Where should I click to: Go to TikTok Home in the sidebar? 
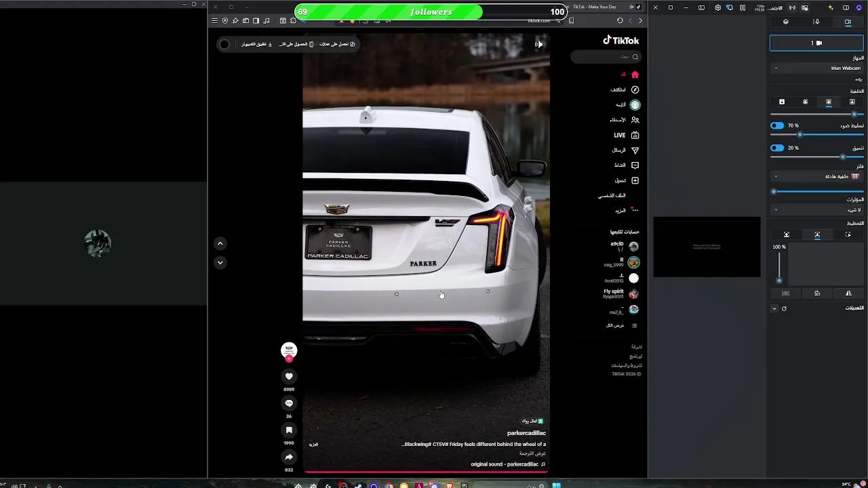pyautogui.click(x=630, y=75)
